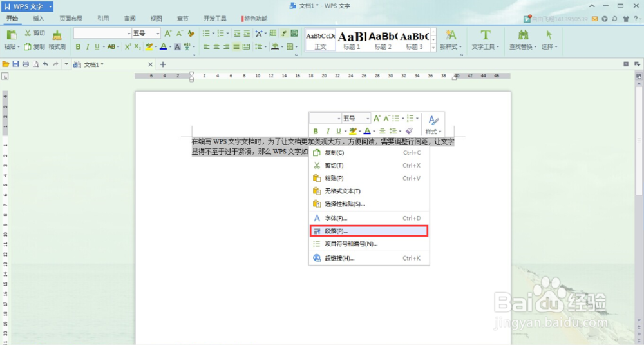Toggle italic in ribbon

88,47
